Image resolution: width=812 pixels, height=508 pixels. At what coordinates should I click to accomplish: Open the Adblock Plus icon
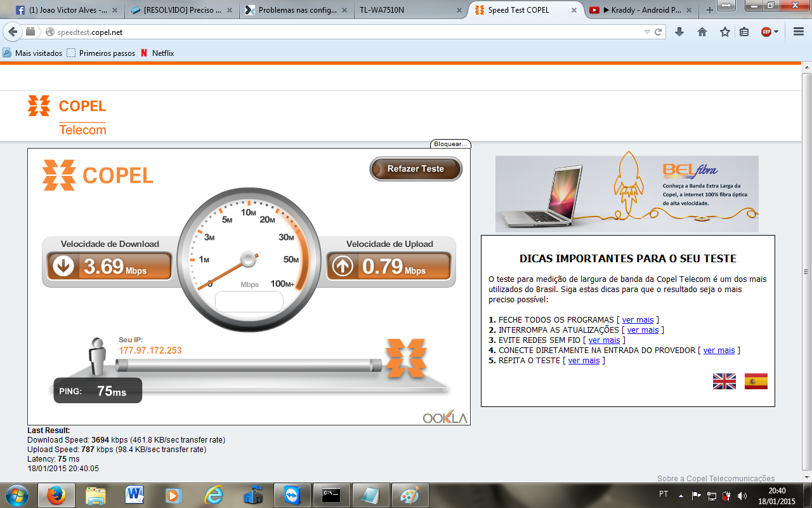[766, 32]
